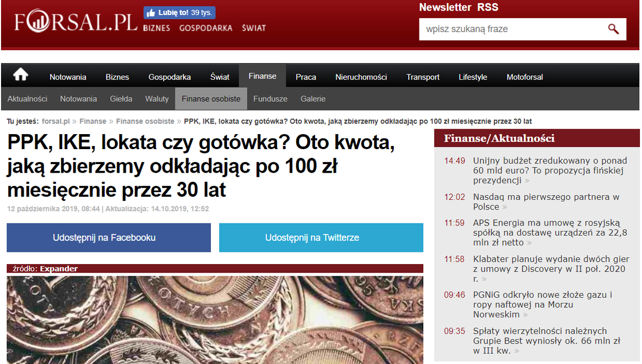This screenshot has height=364, width=642.
Task: Open the Galerie submenu tab
Action: 313,99
